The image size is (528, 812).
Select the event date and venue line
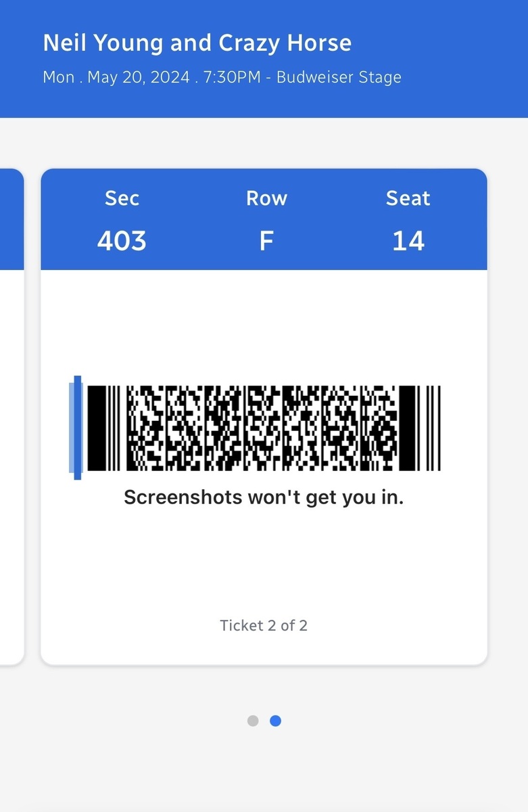coord(222,77)
